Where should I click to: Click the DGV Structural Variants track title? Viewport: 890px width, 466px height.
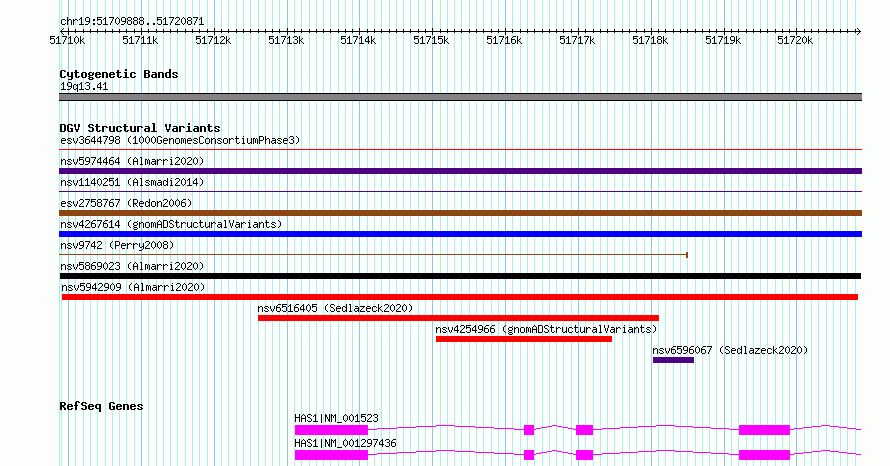click(140, 128)
